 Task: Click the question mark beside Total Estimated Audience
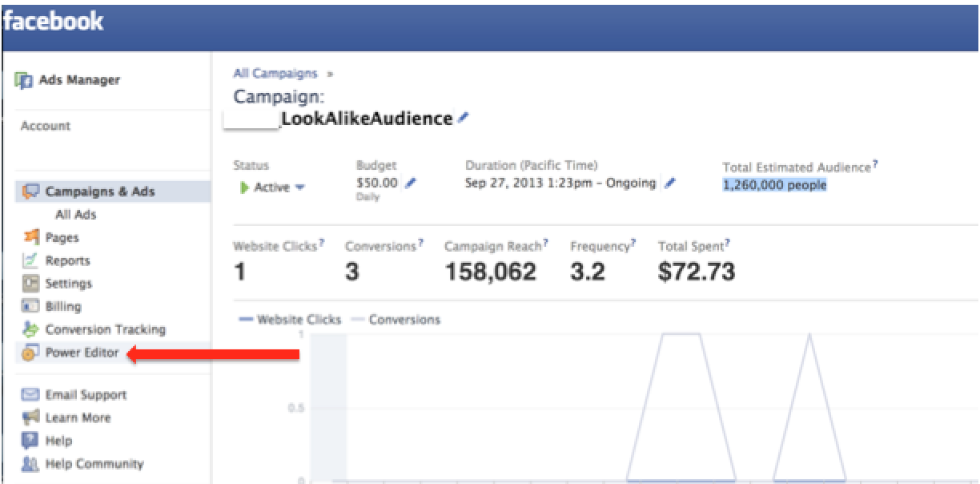(876, 164)
